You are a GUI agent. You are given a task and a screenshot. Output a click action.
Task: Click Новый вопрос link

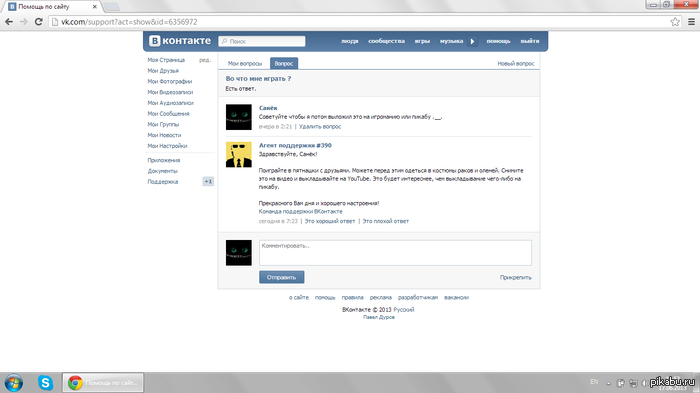516,63
